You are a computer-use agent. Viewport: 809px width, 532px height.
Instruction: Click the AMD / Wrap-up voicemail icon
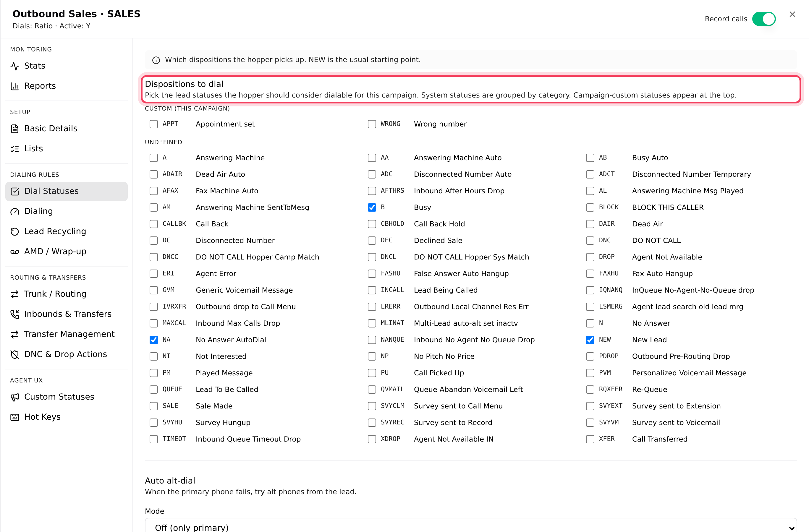pyautogui.click(x=14, y=252)
